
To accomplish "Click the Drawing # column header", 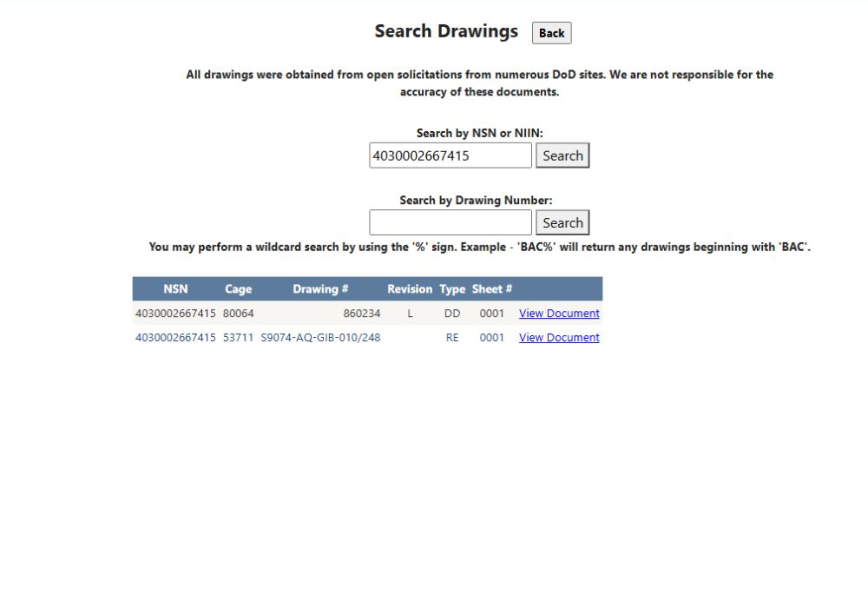I will click(320, 289).
